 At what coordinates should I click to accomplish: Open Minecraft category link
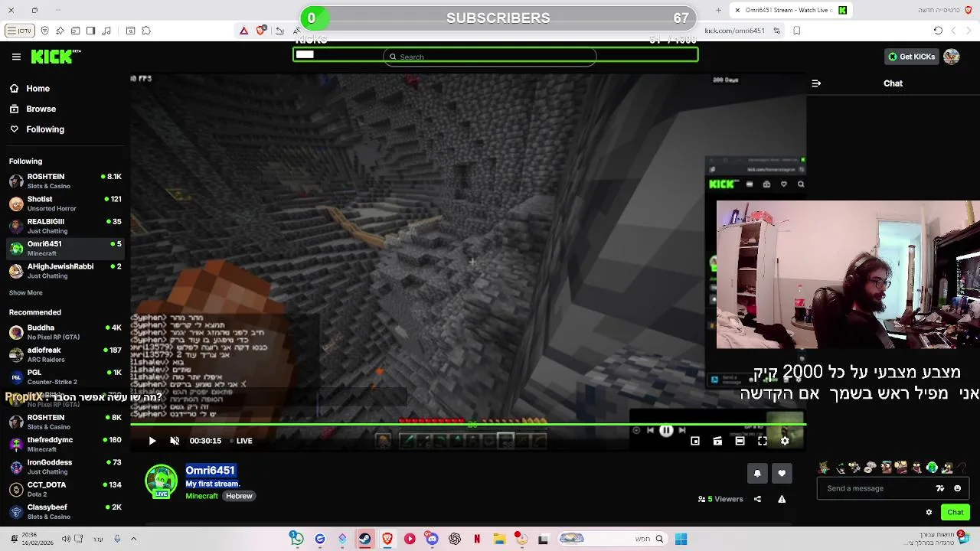click(201, 496)
